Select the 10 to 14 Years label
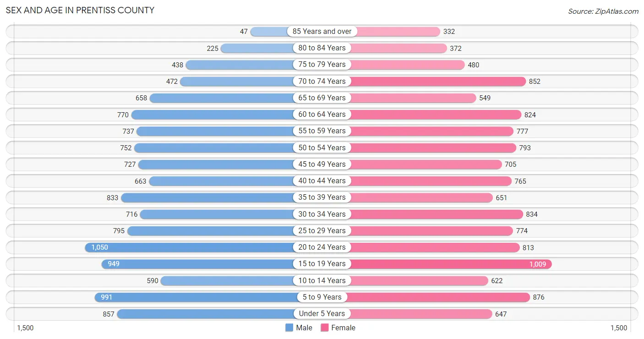 pyautogui.click(x=322, y=280)
